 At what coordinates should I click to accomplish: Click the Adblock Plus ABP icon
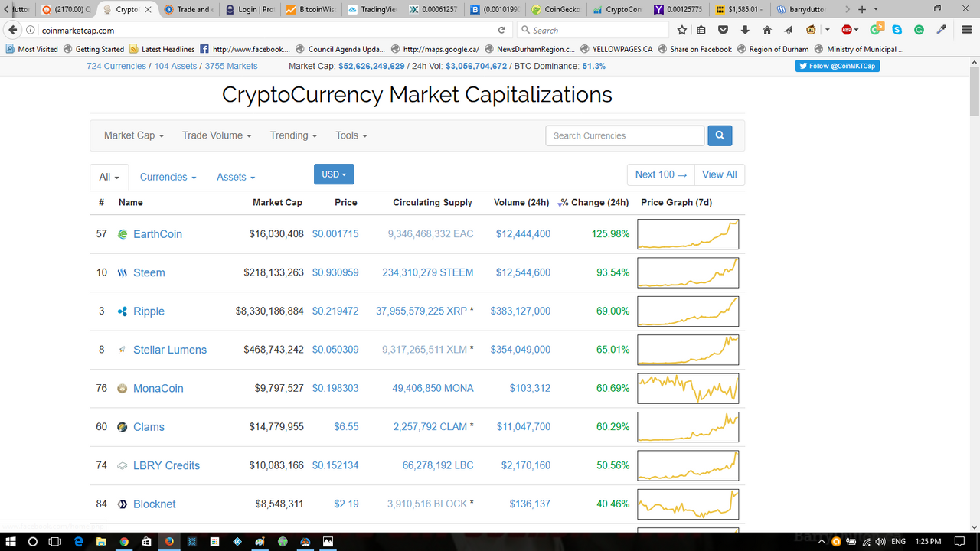(x=848, y=30)
